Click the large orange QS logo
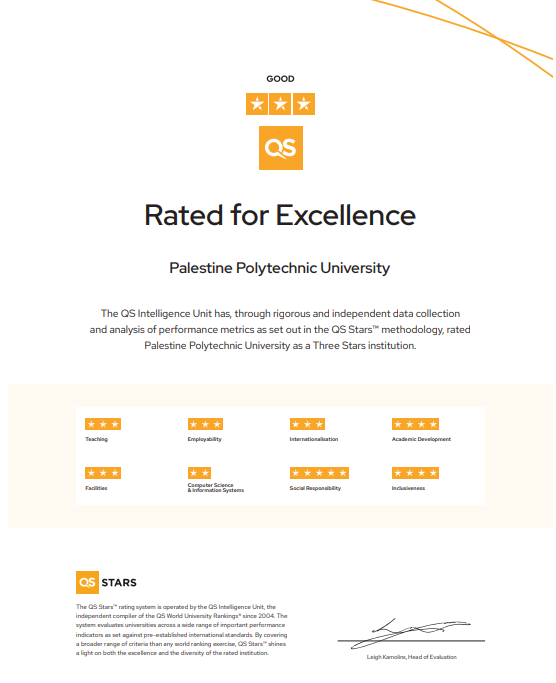556x683 pixels. click(x=281, y=148)
